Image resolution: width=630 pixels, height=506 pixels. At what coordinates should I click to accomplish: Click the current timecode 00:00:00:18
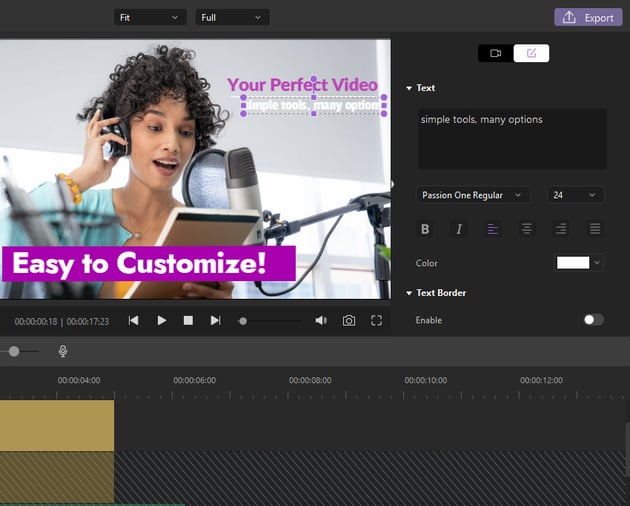click(36, 322)
